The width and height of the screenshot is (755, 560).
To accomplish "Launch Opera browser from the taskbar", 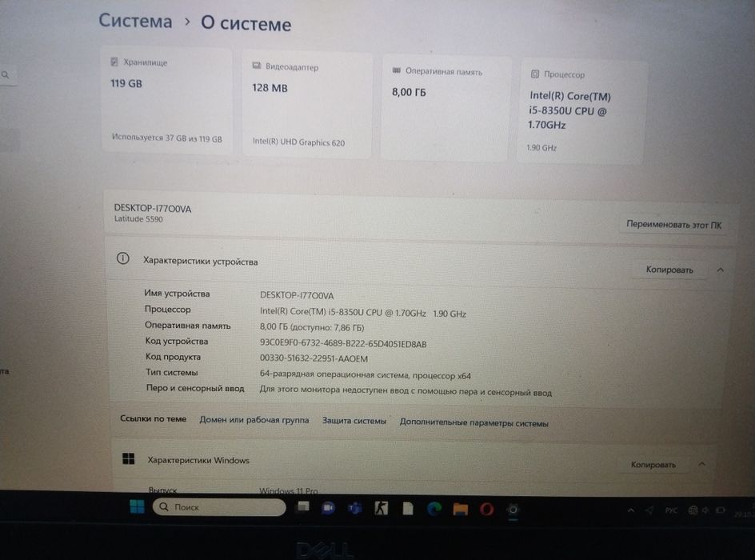I will click(x=486, y=509).
